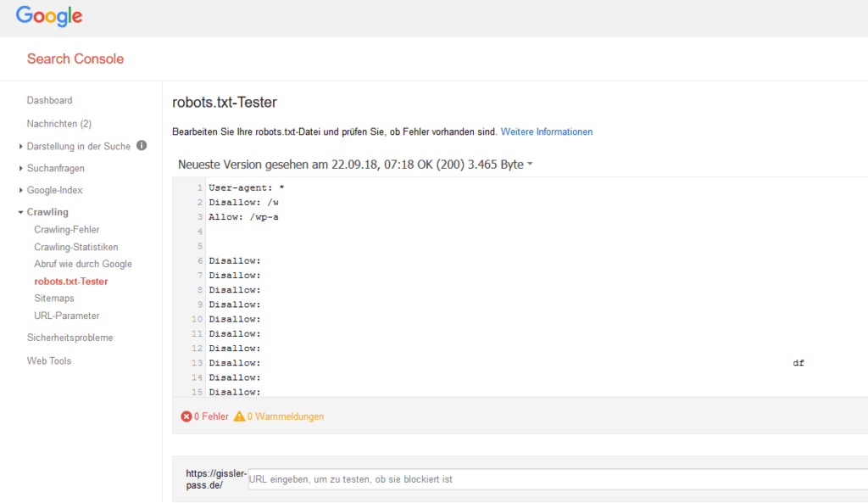Click the 0 Fehler text

click(x=211, y=416)
